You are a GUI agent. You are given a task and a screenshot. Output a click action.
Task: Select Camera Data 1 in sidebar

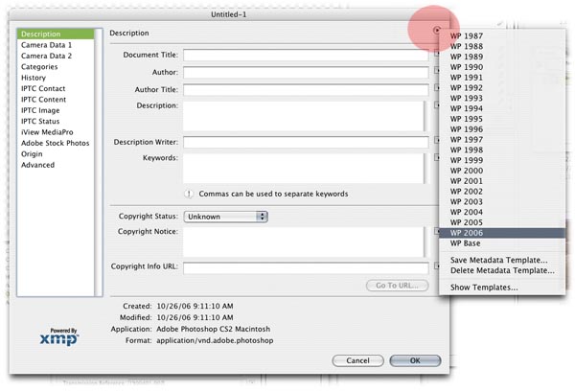click(47, 45)
